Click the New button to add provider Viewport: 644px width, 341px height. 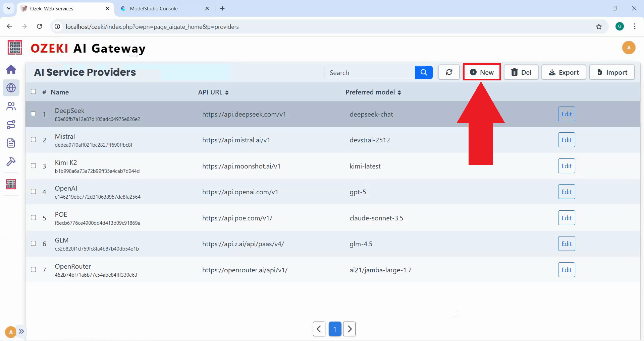pyautogui.click(x=482, y=72)
